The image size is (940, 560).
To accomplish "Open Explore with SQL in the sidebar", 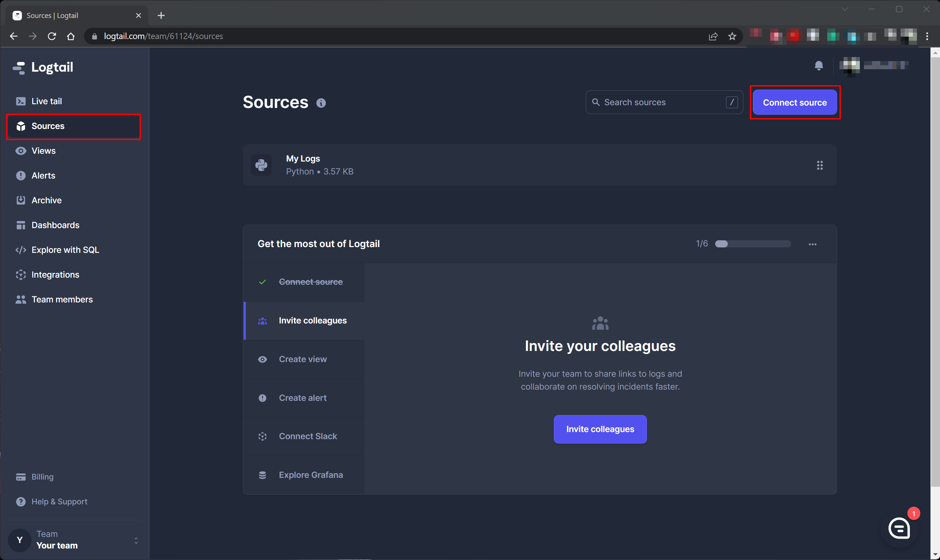I will [65, 250].
